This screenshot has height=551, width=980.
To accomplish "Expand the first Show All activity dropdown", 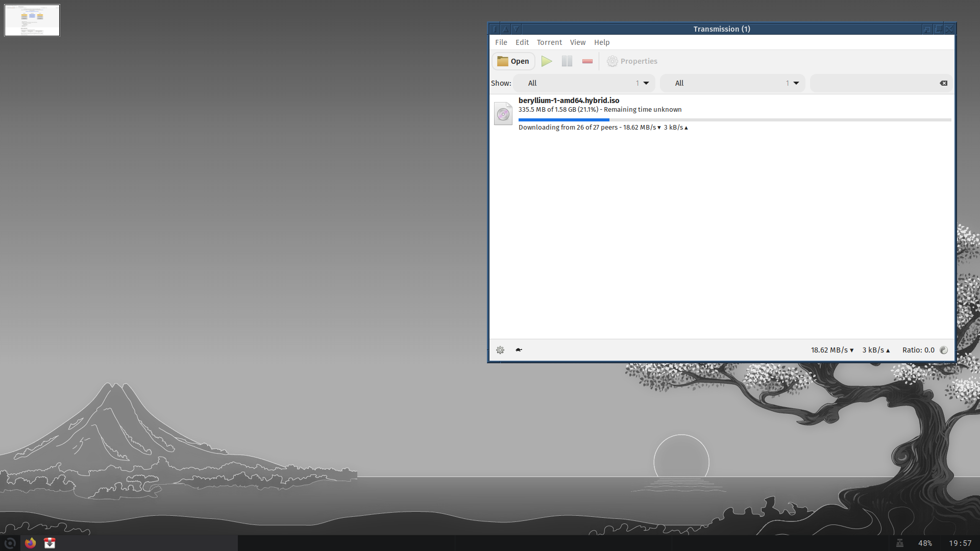I will point(584,83).
